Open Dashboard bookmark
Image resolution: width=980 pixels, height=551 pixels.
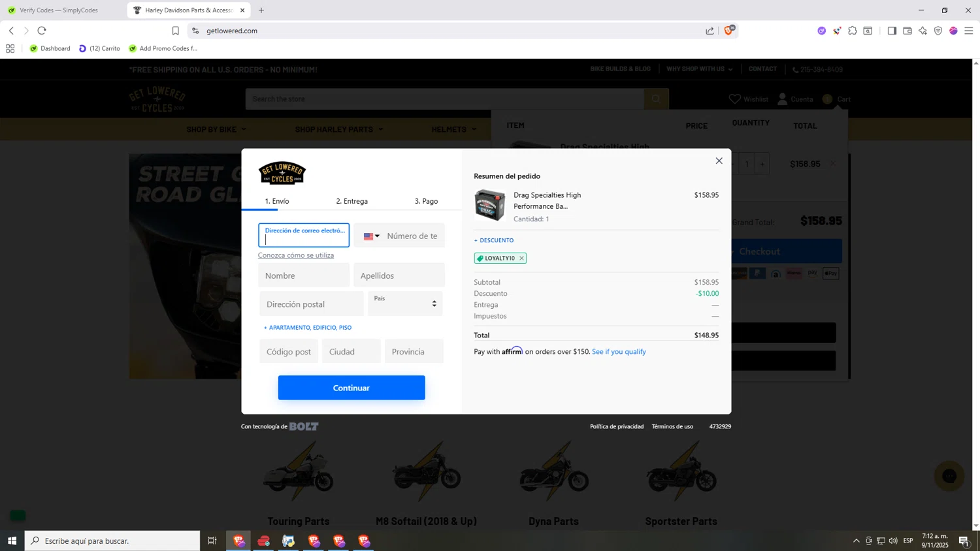click(x=50, y=48)
